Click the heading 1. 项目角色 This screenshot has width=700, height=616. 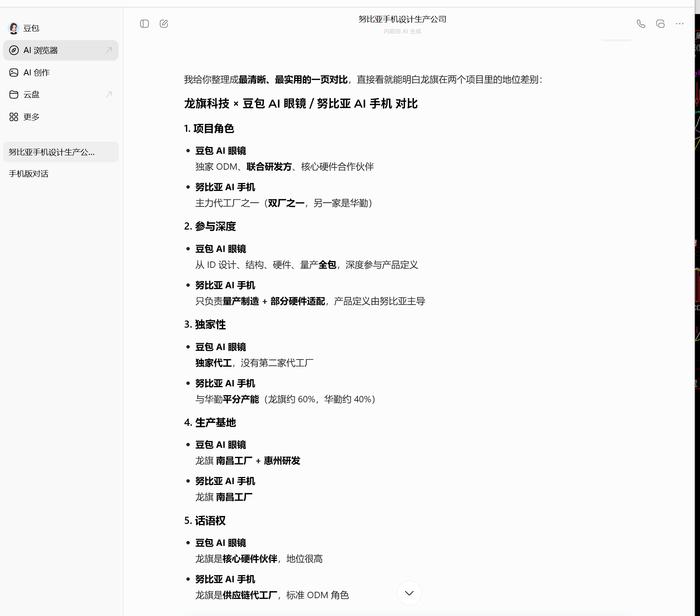209,129
